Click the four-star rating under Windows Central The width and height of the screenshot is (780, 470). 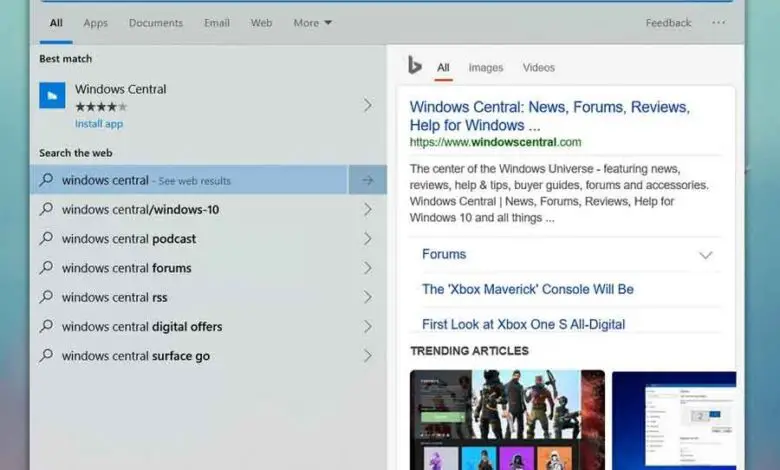[101, 106]
